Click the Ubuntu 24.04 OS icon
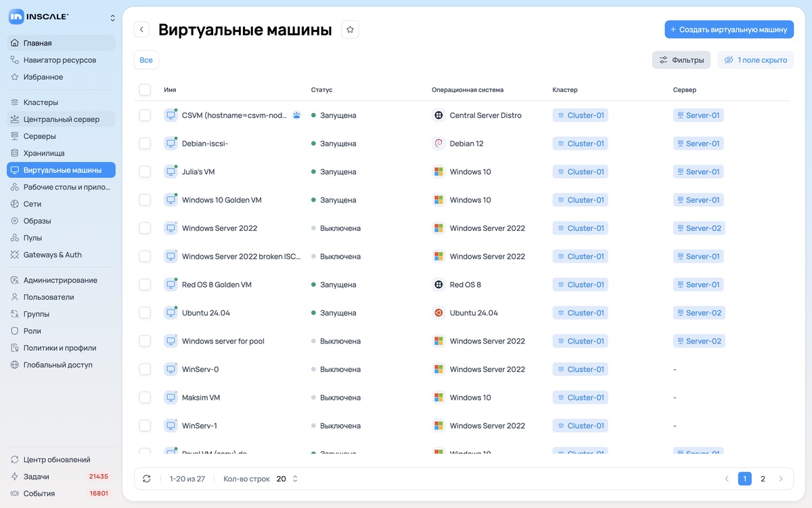Image resolution: width=812 pixels, height=508 pixels. (438, 313)
